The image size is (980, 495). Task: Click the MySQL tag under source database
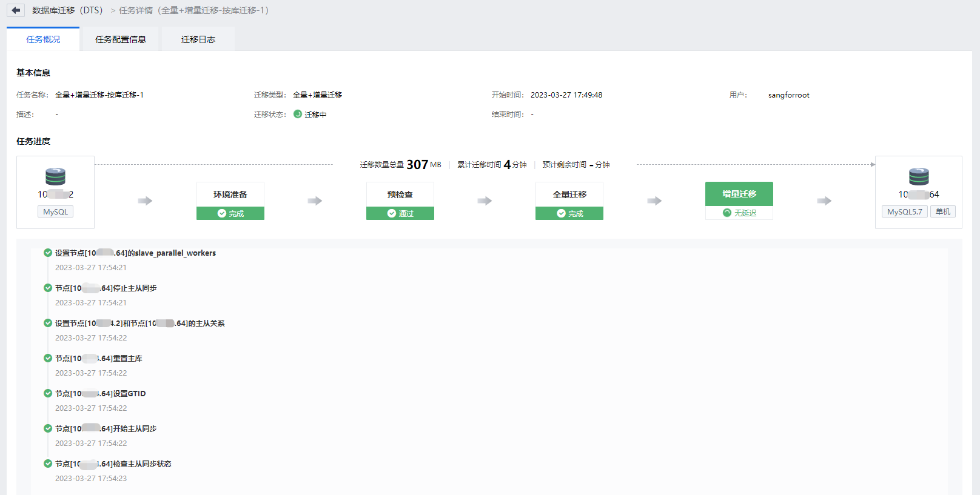[x=55, y=211]
